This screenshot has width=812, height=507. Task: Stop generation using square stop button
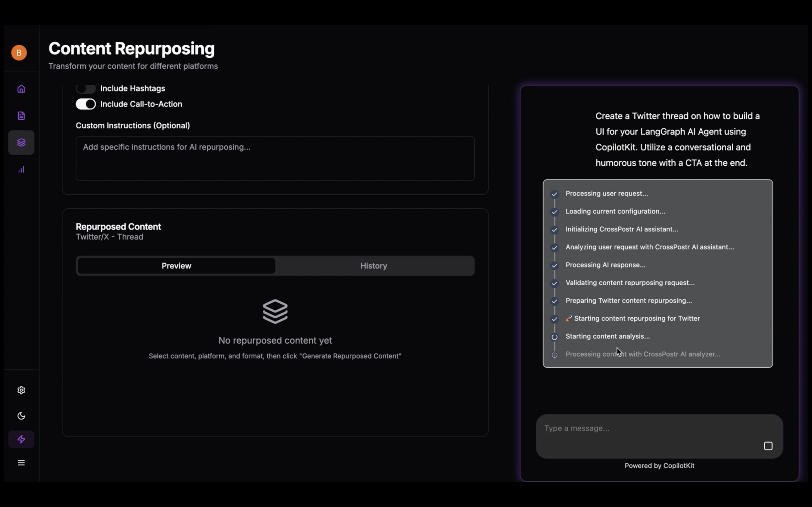pyautogui.click(x=768, y=446)
